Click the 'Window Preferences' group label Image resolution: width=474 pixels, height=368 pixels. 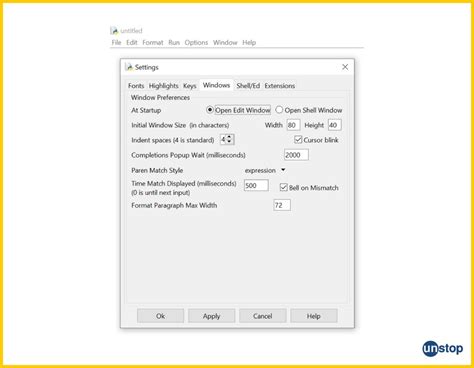coord(160,98)
